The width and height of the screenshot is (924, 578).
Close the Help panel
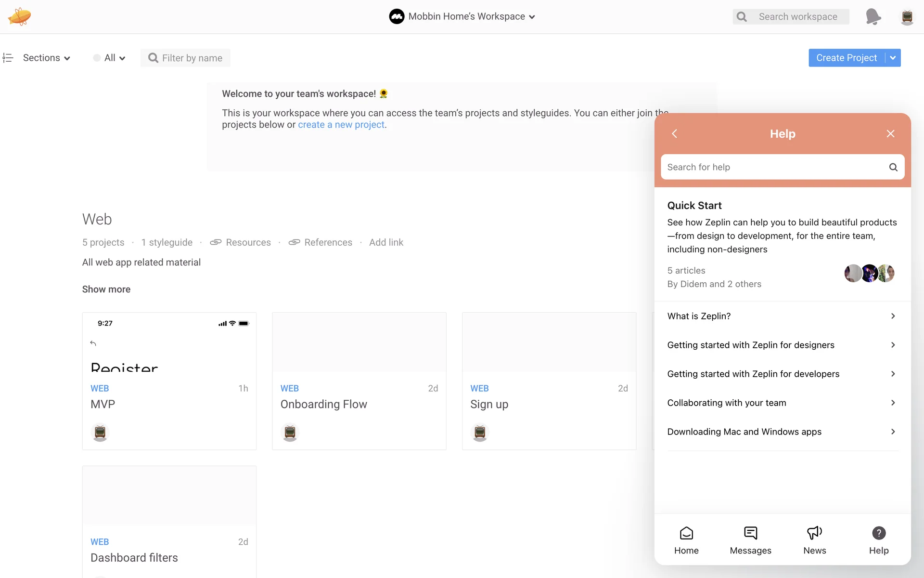pos(890,133)
